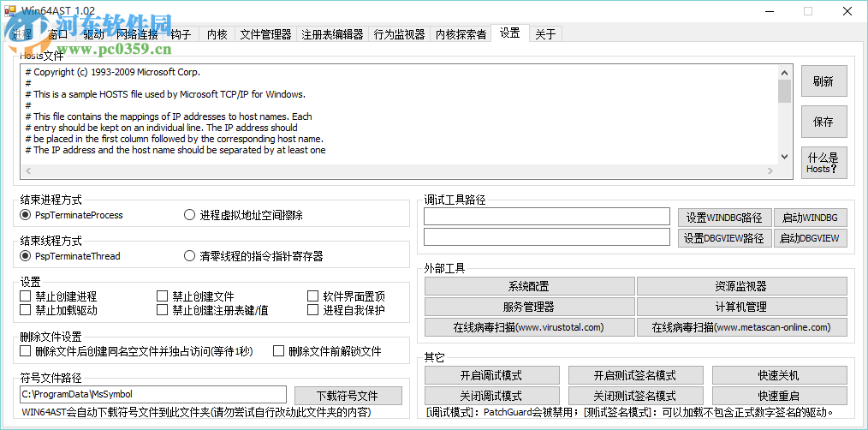Click horizontal scrollbar right arrow in Hosts box

point(770,171)
